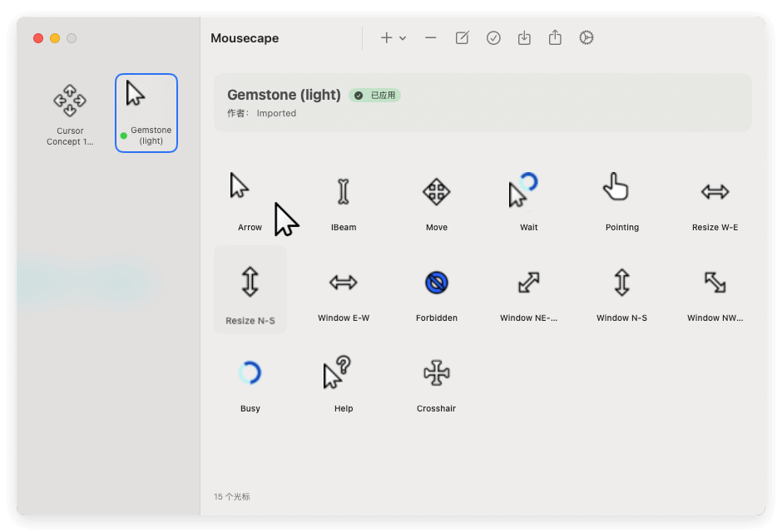Screen dimensions: 782x532
Task: Select the Forbidden cursor item
Action: pyautogui.click(x=436, y=290)
